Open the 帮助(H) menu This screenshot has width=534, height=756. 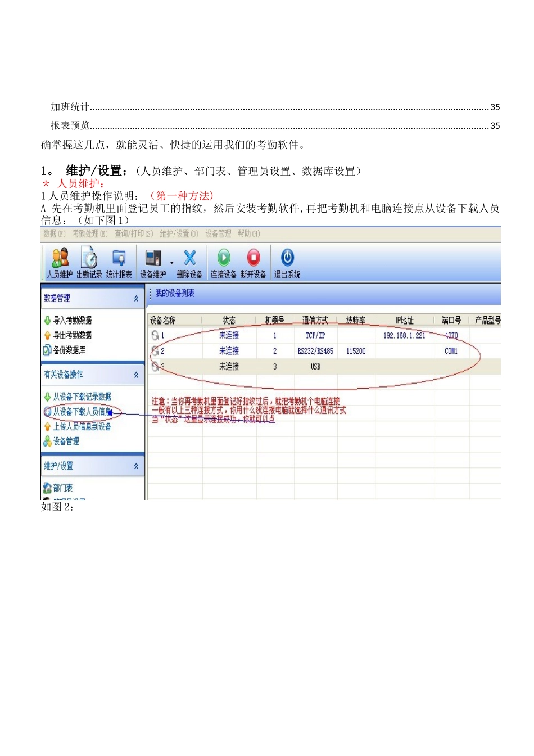pos(248,233)
